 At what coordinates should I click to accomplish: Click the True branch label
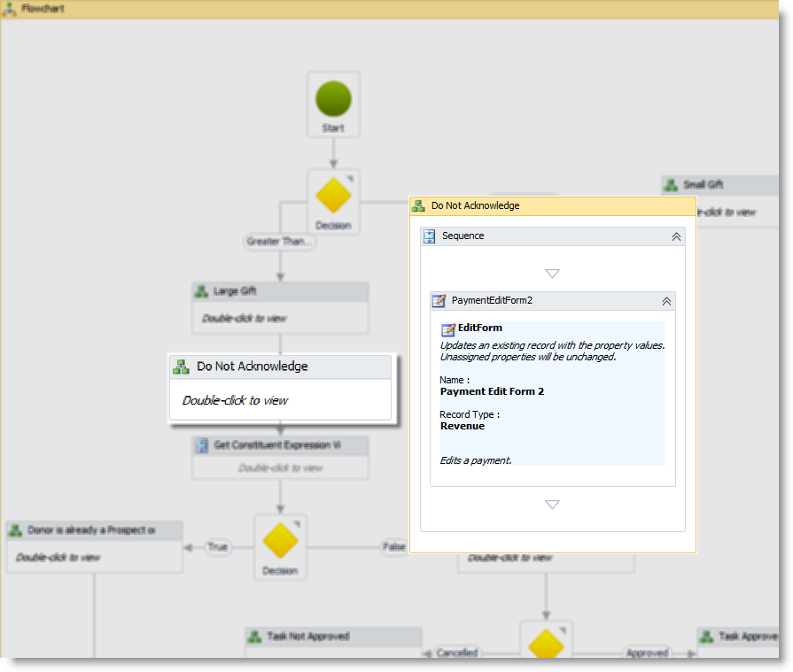(217, 547)
